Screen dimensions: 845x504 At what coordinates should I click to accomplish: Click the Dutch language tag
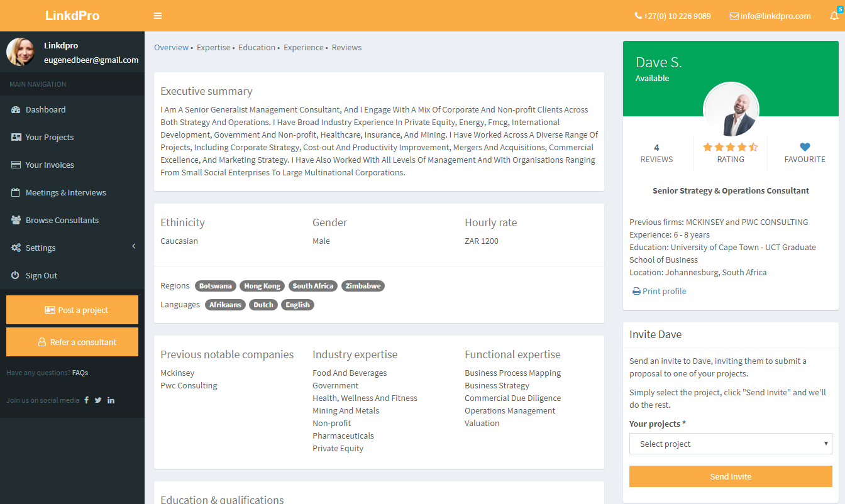click(263, 305)
